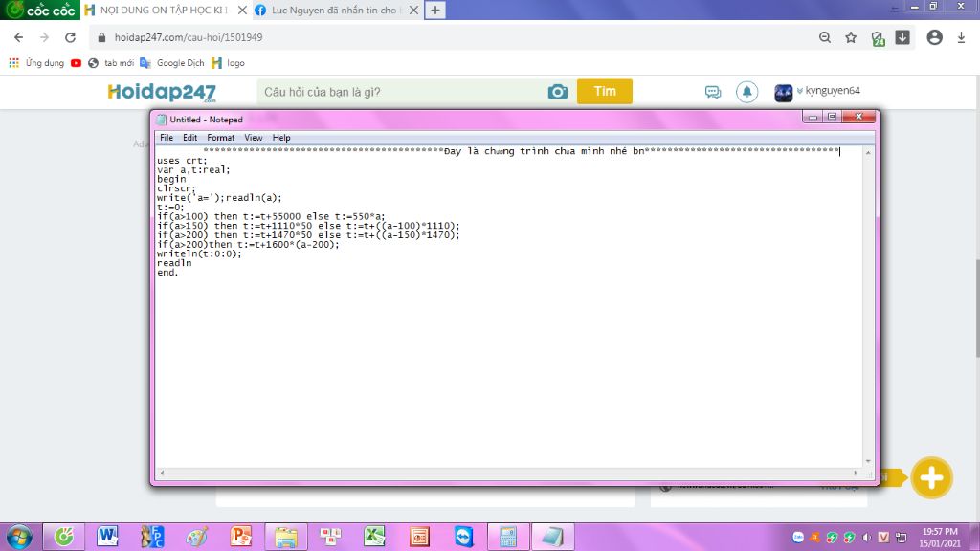This screenshot has height=551, width=980.
Task: Focus the 'Câu hỏi của bạn là gì?' search box
Action: [x=400, y=92]
